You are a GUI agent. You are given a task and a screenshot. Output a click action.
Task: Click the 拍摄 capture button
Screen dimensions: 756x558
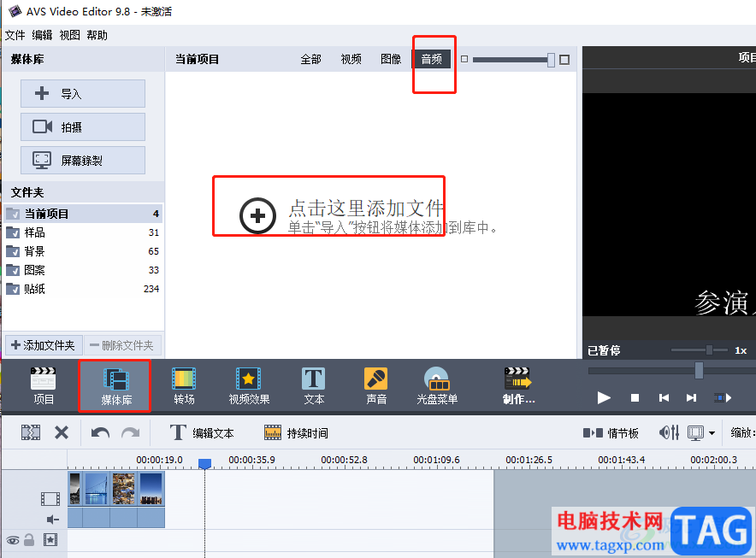tap(83, 126)
